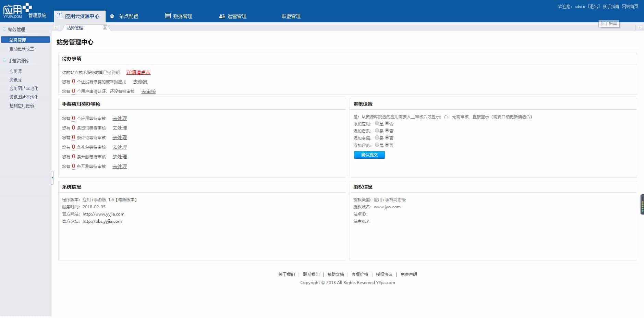
Task: Set 添加资讯 to 否
Action: [387, 131]
